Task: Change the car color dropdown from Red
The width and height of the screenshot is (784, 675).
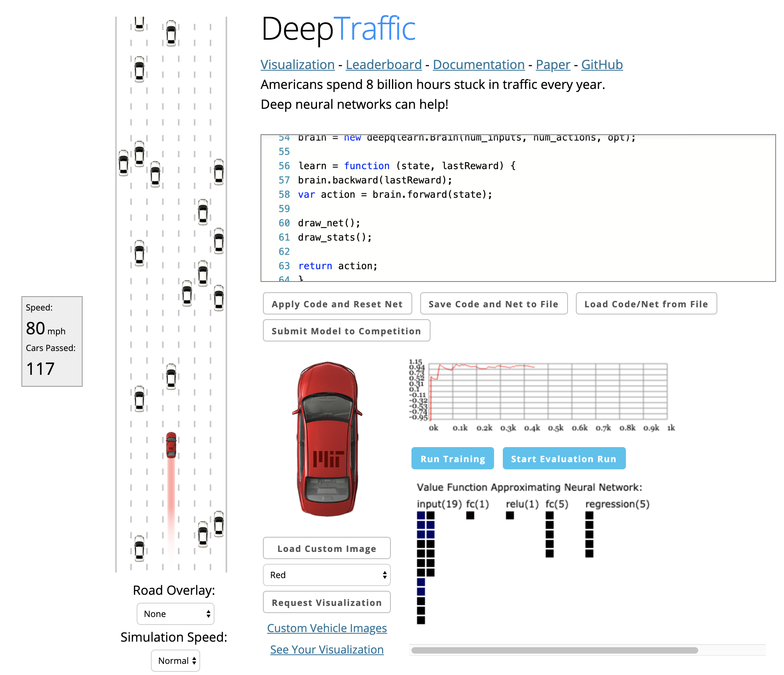Action: click(x=326, y=575)
